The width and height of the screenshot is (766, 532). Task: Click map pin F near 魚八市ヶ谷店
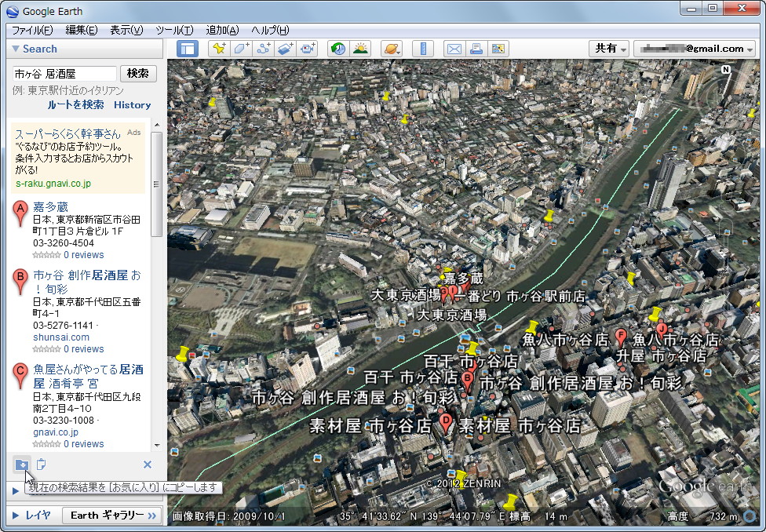tap(621, 338)
